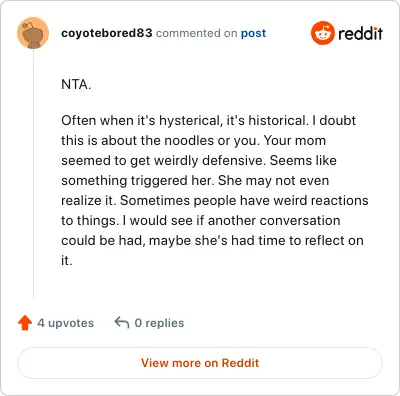Collapse the comment via vertical thread line

[x=33, y=174]
